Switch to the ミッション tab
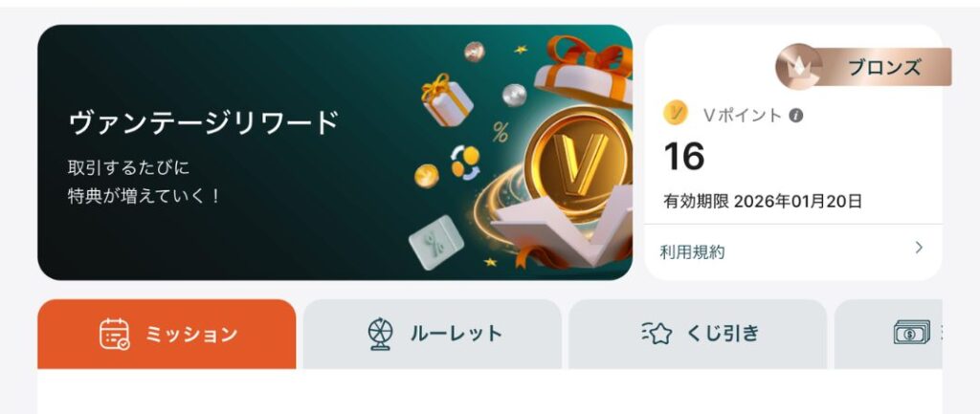The width and height of the screenshot is (980, 414). tap(167, 334)
